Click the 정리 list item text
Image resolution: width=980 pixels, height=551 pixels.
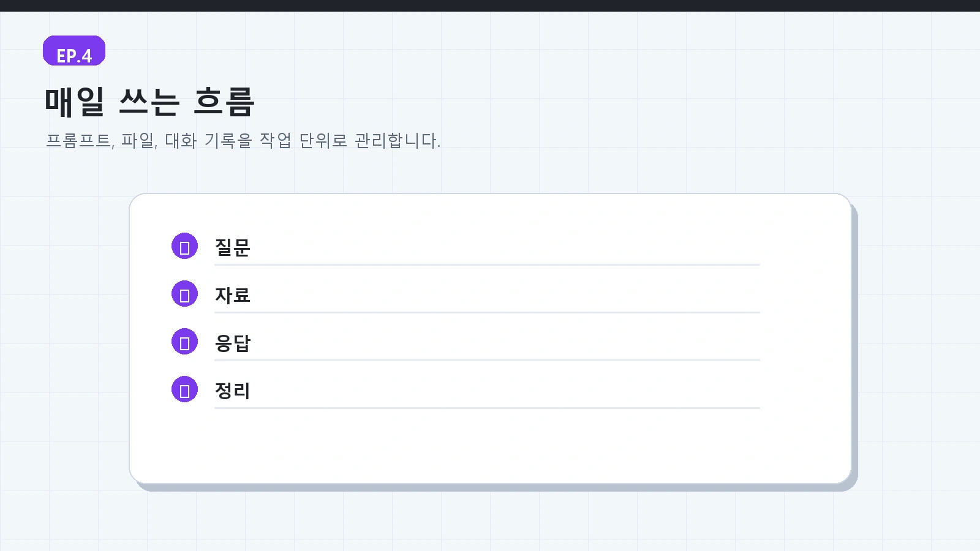(x=233, y=391)
